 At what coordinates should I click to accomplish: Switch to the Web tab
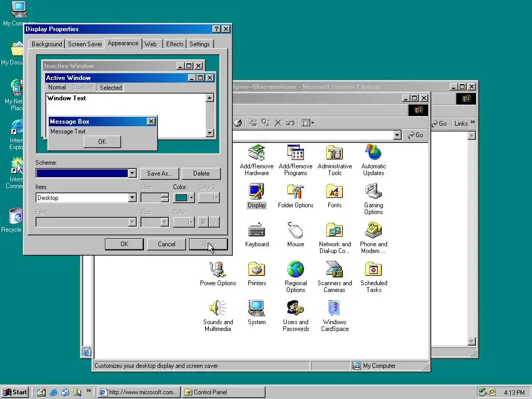(150, 44)
